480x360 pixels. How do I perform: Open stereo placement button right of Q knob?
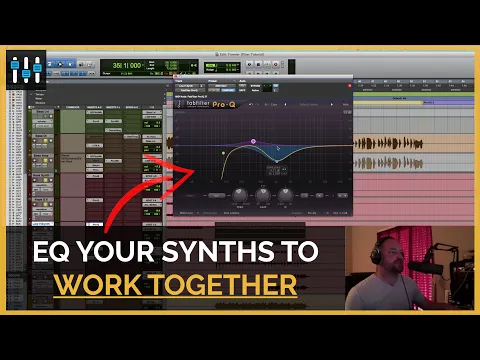click(304, 196)
